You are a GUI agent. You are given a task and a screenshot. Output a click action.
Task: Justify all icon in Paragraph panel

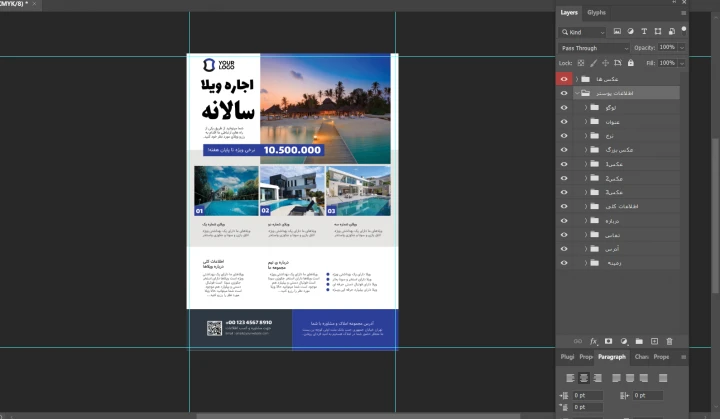(x=663, y=378)
